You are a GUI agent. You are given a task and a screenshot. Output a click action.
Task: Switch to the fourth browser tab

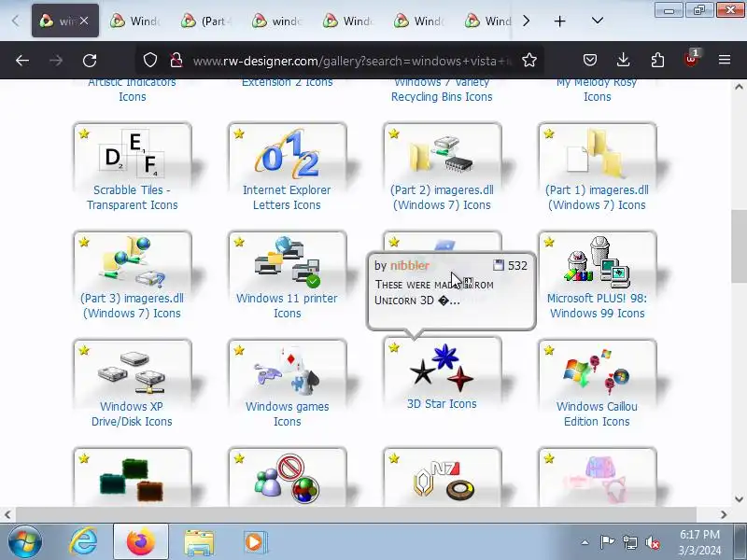point(278,21)
